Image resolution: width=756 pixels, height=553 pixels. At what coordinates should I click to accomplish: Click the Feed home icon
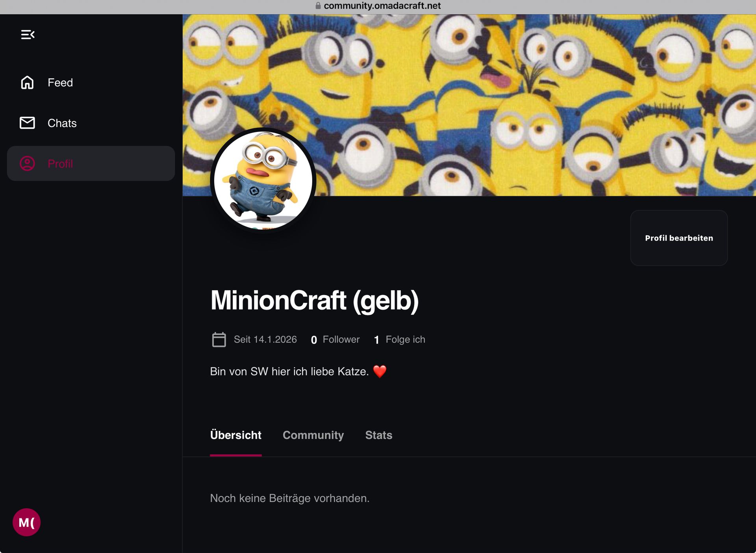(27, 83)
